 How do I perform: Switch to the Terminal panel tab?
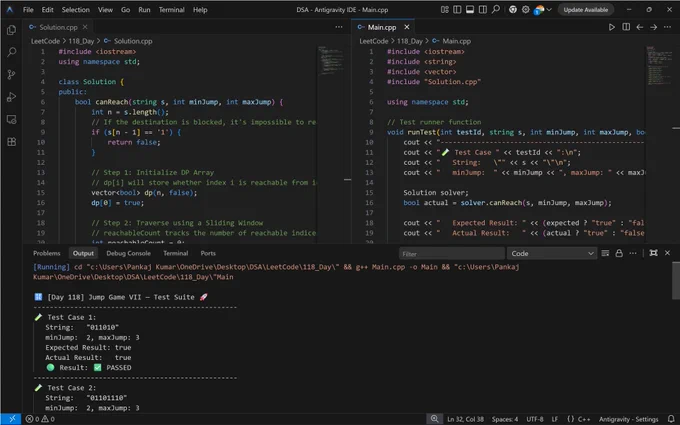[x=176, y=253]
